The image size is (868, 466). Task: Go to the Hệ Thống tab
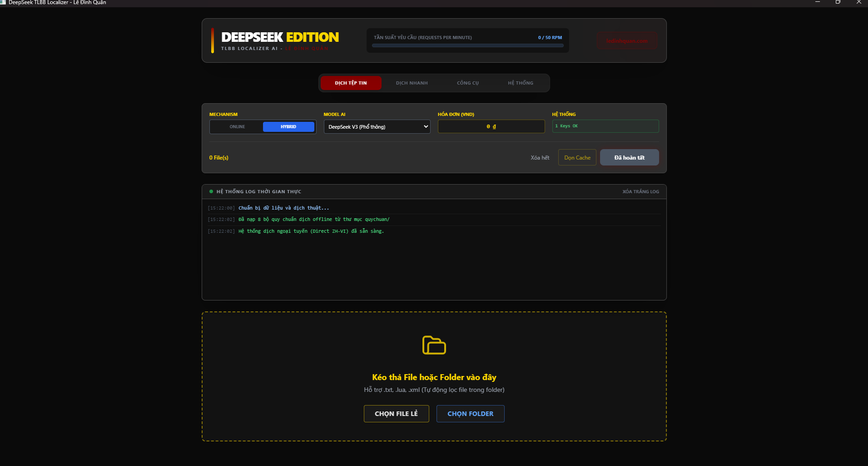(521, 83)
